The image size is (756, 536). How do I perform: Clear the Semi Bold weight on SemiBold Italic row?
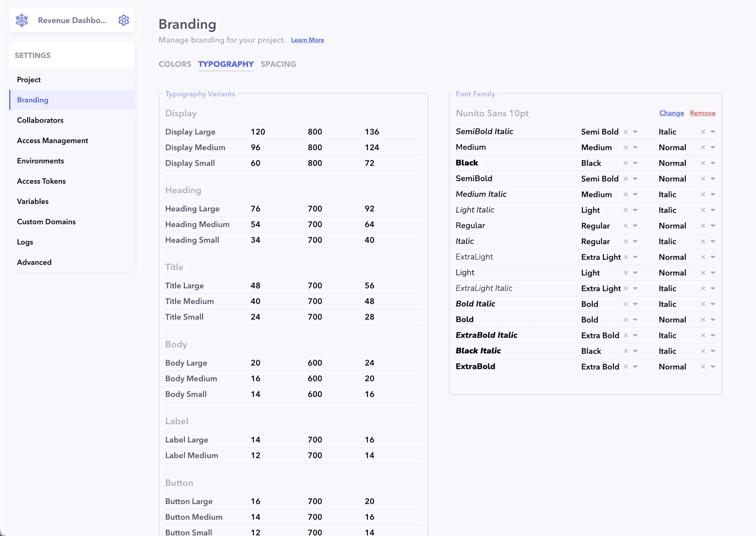coord(626,132)
